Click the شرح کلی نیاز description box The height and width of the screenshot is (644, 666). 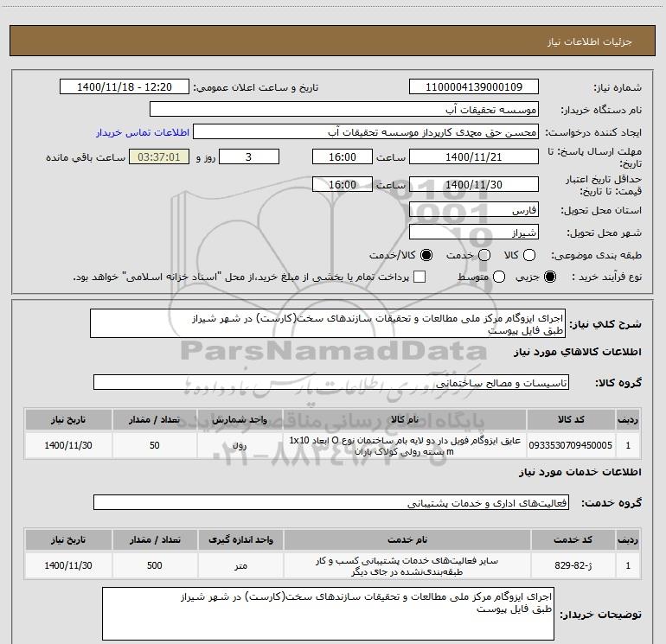coord(328,324)
